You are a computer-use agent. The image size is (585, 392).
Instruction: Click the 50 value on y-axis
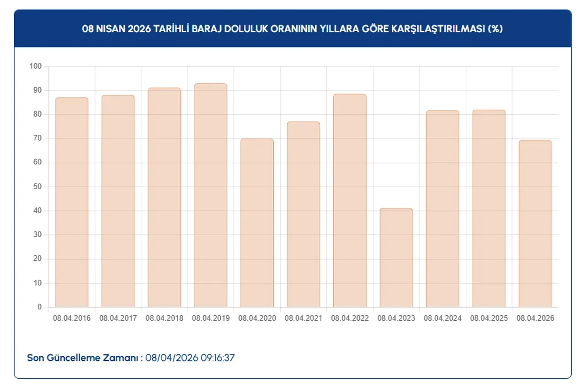pos(37,187)
